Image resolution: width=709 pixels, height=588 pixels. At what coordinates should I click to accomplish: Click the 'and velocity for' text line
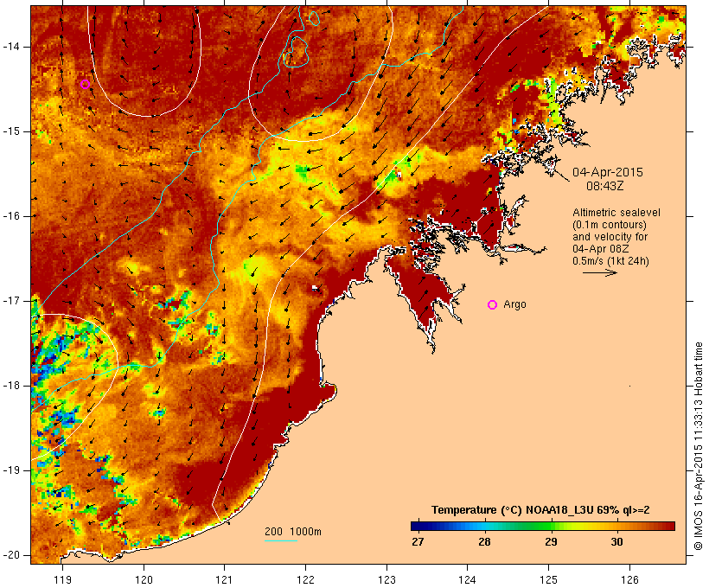[x=610, y=237]
